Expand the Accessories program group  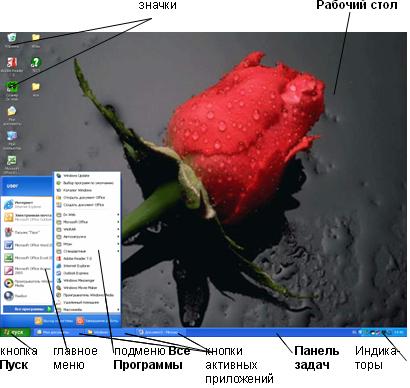click(x=87, y=251)
